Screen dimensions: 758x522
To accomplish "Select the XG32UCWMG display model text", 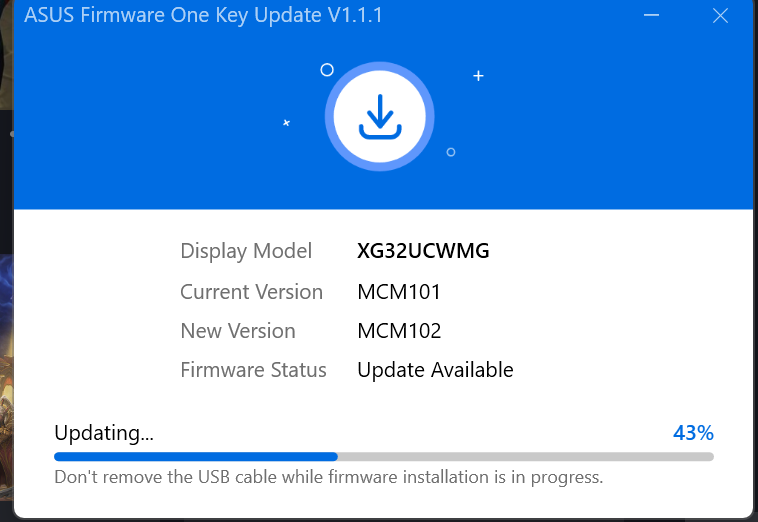I will [x=423, y=251].
